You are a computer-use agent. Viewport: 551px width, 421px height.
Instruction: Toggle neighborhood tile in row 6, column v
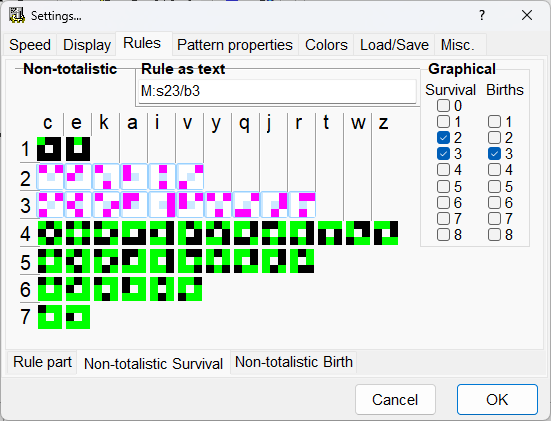click(x=190, y=289)
